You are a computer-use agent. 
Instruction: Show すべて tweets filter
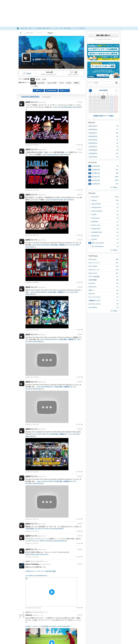(x=33, y=83)
